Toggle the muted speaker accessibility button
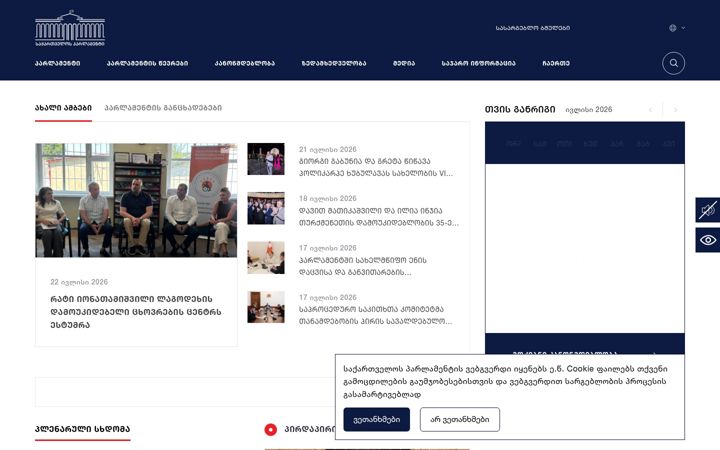720x450 pixels. coord(708,210)
